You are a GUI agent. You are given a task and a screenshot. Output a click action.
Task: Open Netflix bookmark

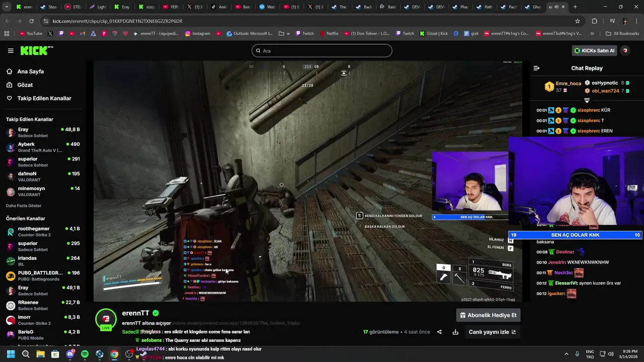pyautogui.click(x=328, y=34)
